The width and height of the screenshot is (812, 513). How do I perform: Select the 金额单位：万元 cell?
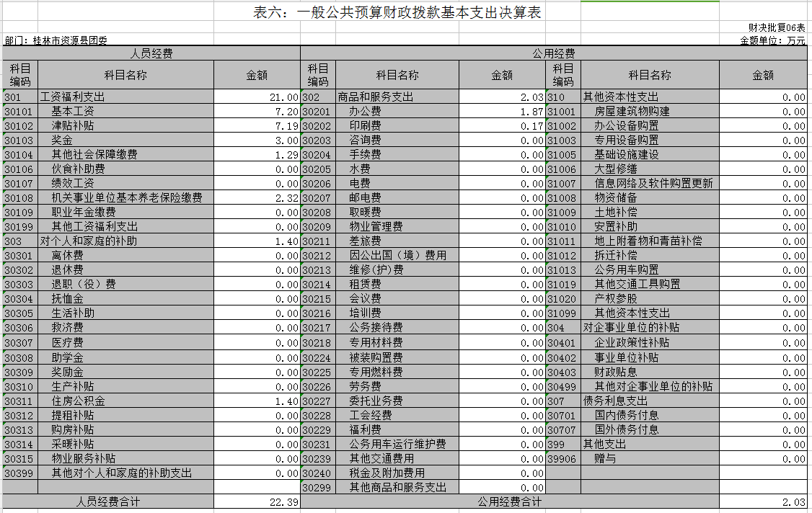click(x=772, y=41)
